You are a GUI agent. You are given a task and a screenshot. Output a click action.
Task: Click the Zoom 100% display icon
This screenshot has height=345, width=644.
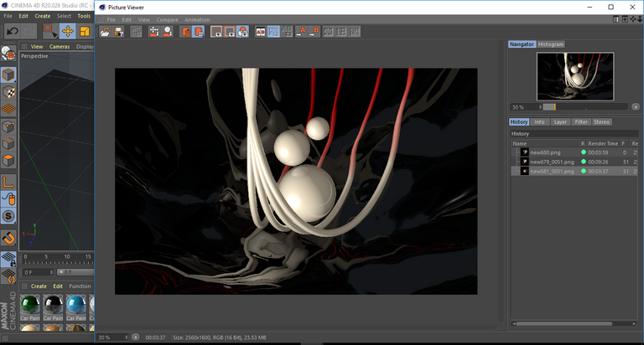click(x=230, y=32)
